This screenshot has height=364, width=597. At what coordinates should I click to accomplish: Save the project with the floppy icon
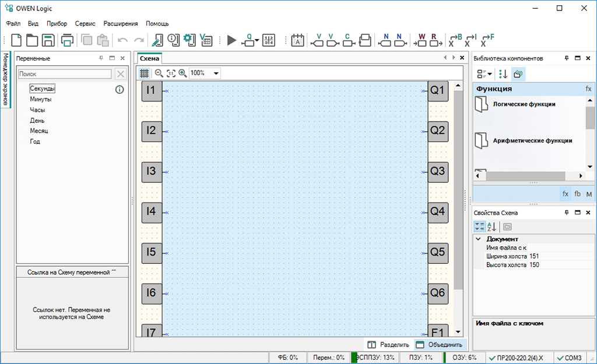pos(48,40)
